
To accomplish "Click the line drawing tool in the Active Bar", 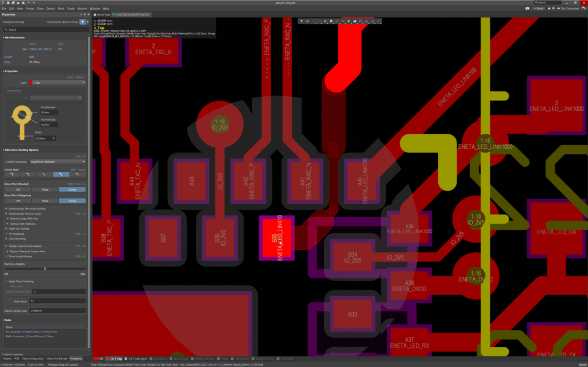I will coord(379,21).
